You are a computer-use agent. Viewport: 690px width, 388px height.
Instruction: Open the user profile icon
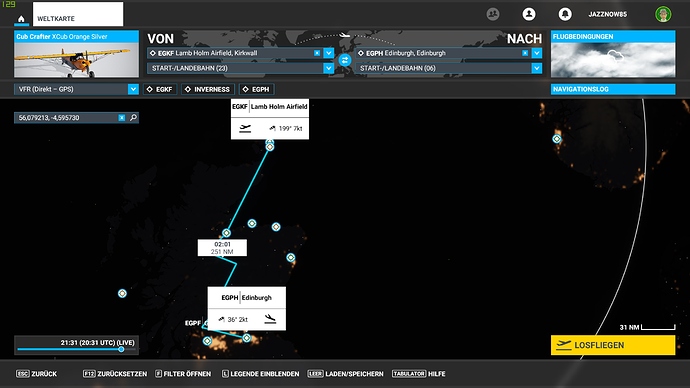[x=529, y=14]
